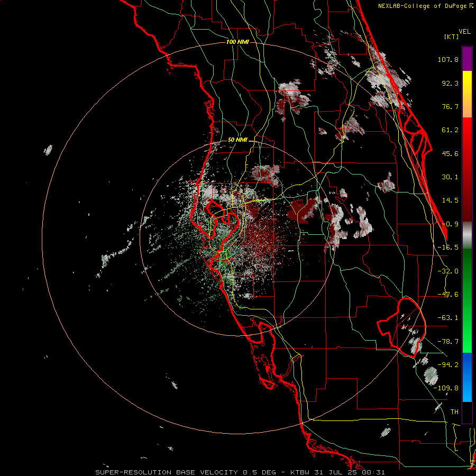Image resolution: width=476 pixels, height=476 pixels.
Task: Select the 14.5 velocity scale label
Action: click(x=450, y=200)
